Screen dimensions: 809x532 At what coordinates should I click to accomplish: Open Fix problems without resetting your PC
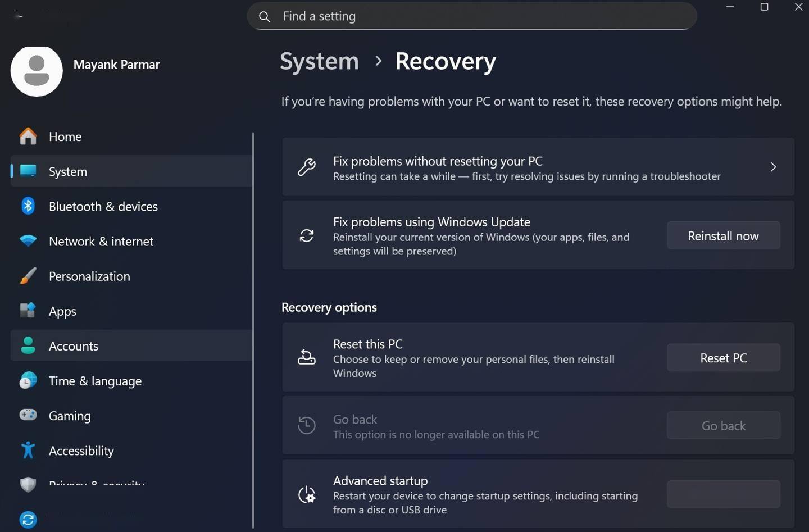click(x=538, y=167)
